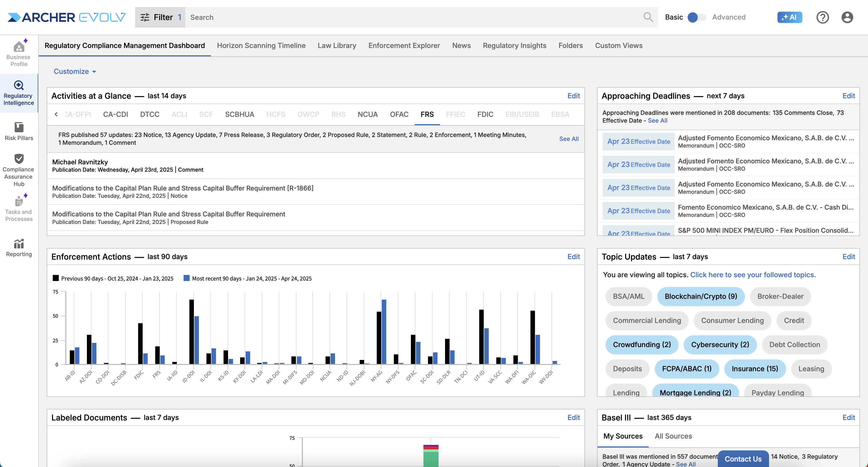The image size is (868, 467).
Task: Click the NY-AG most recent blue bar
Action: (x=384, y=332)
